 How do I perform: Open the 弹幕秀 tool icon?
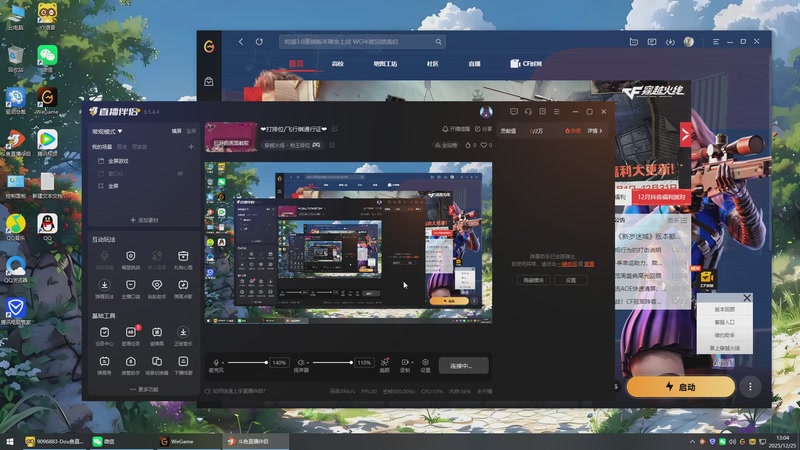(x=104, y=361)
